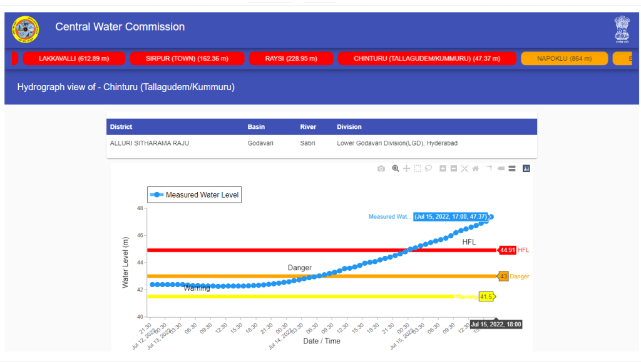Image resolution: width=641 pixels, height=364 pixels.
Task: Reset axes with the home icon
Action: click(x=476, y=168)
